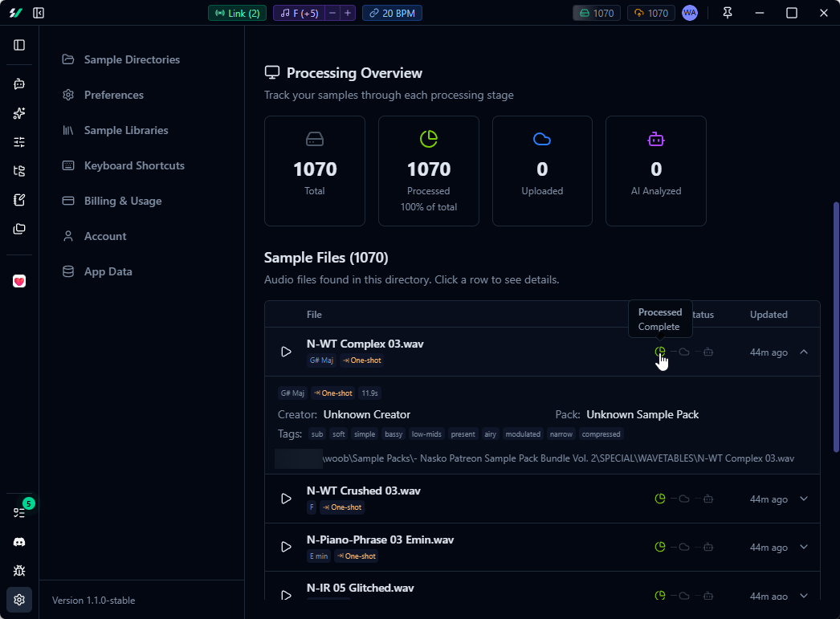Image resolution: width=840 pixels, height=619 pixels.
Task: Select the filters/sliders icon in left sidebar
Action: point(18,141)
